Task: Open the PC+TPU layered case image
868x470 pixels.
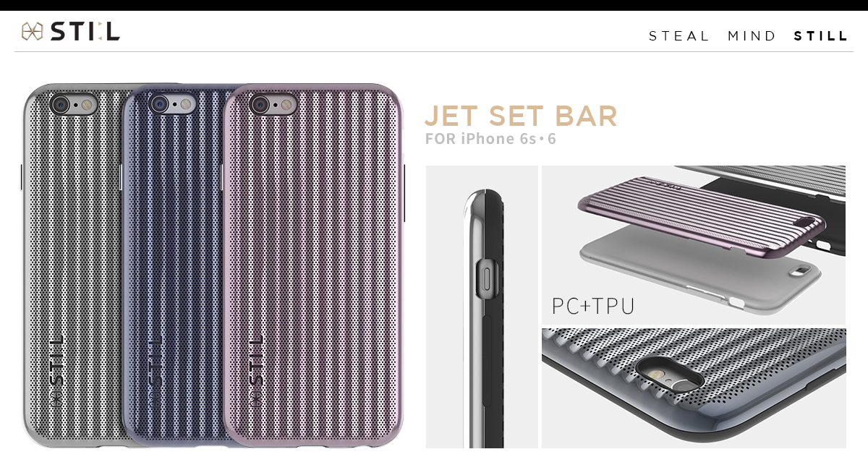Action: pyautogui.click(x=694, y=244)
